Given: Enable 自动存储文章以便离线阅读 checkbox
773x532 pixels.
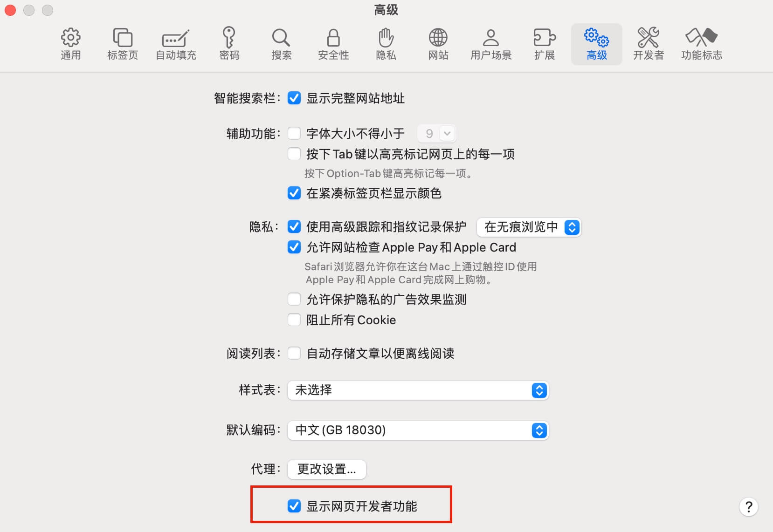Looking at the screenshot, I should point(294,354).
